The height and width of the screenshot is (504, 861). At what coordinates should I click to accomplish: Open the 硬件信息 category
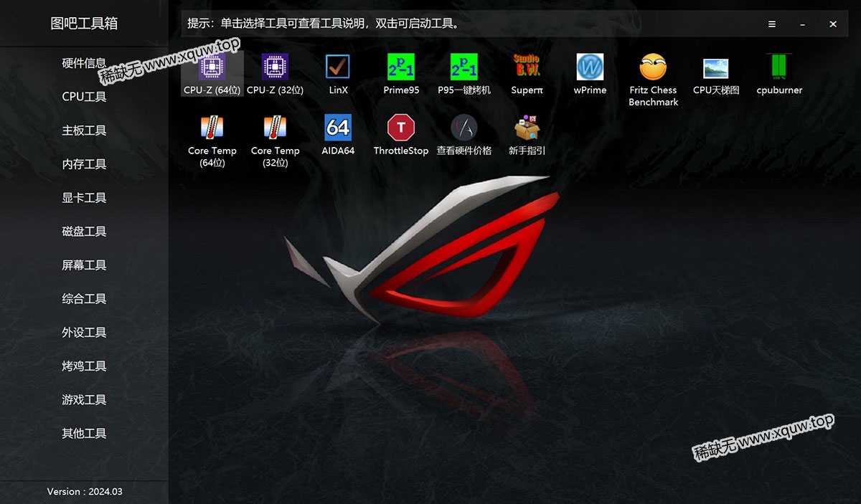click(x=84, y=63)
